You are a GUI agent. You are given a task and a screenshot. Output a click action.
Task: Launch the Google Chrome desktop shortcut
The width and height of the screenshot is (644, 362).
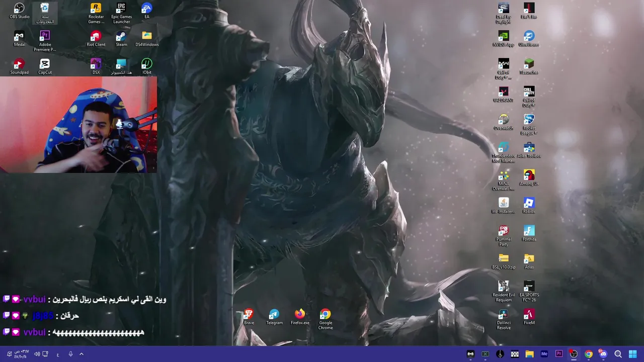click(326, 319)
